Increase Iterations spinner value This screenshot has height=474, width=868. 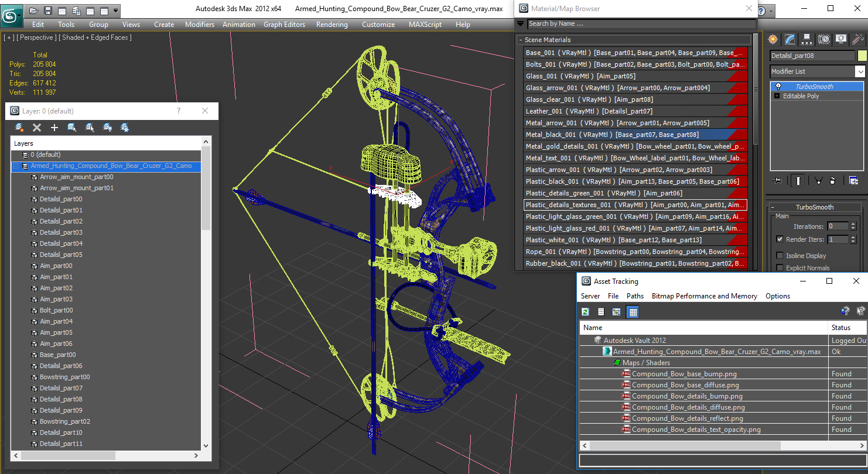852,224
